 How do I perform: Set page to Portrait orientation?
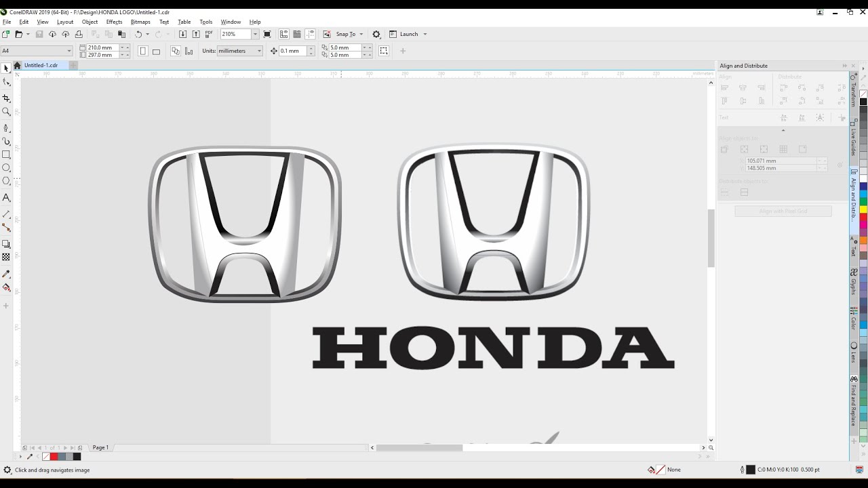[x=143, y=51]
